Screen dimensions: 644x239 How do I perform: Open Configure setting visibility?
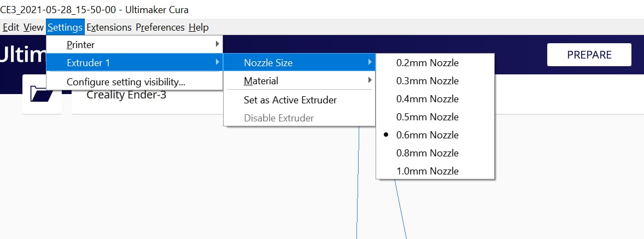pyautogui.click(x=134, y=81)
